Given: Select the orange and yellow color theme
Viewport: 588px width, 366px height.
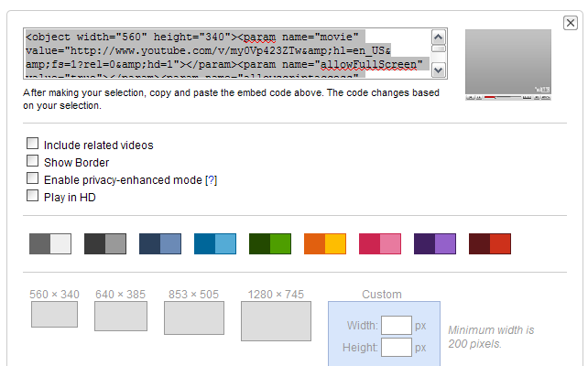Looking at the screenshot, I should 325,243.
